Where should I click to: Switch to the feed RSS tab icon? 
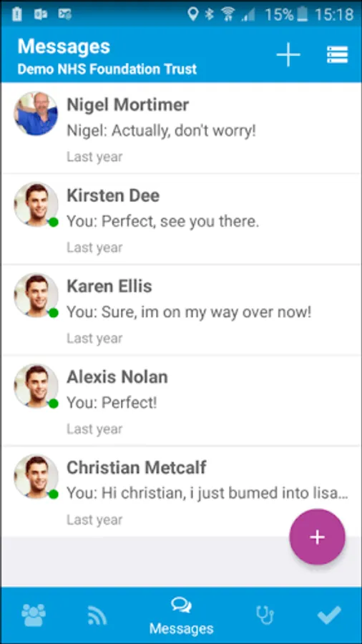97,615
